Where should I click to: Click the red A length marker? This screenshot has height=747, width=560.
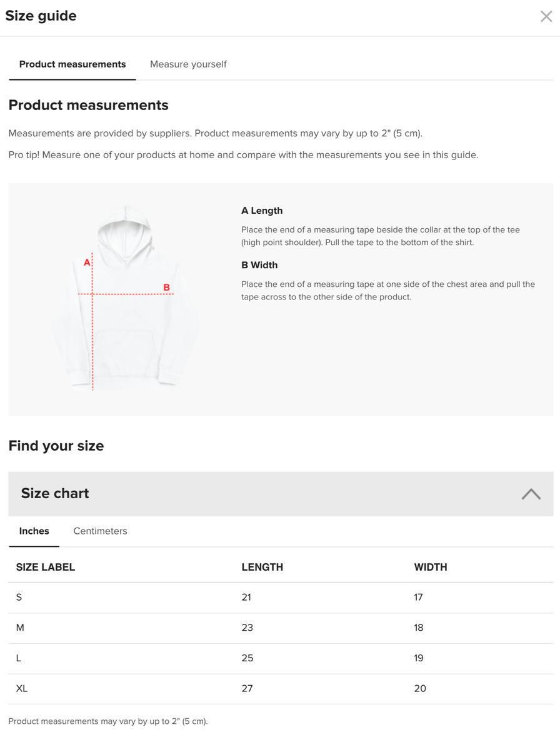(87, 263)
